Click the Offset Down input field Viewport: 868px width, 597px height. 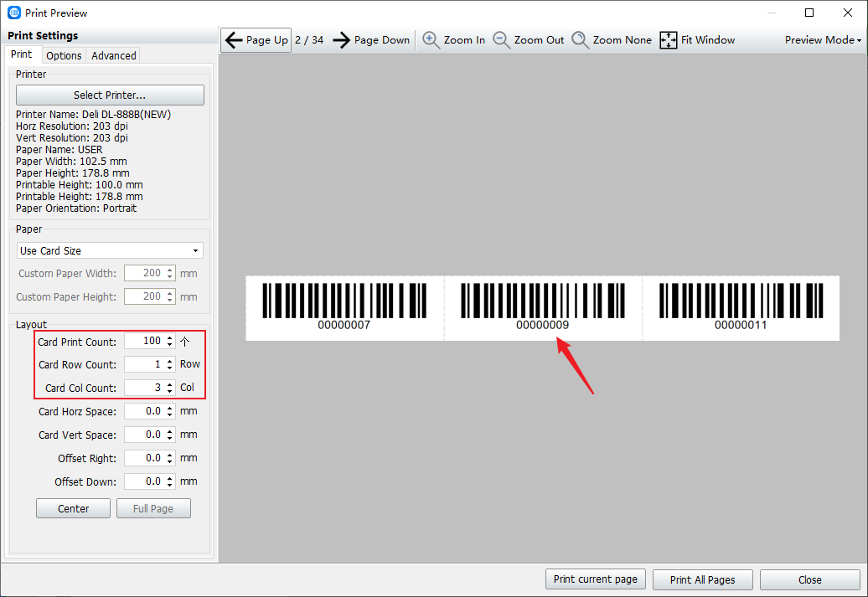coord(144,481)
